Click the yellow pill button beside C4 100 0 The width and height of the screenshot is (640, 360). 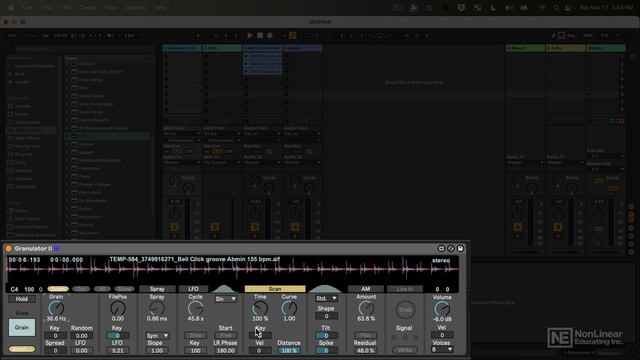[x=58, y=289]
